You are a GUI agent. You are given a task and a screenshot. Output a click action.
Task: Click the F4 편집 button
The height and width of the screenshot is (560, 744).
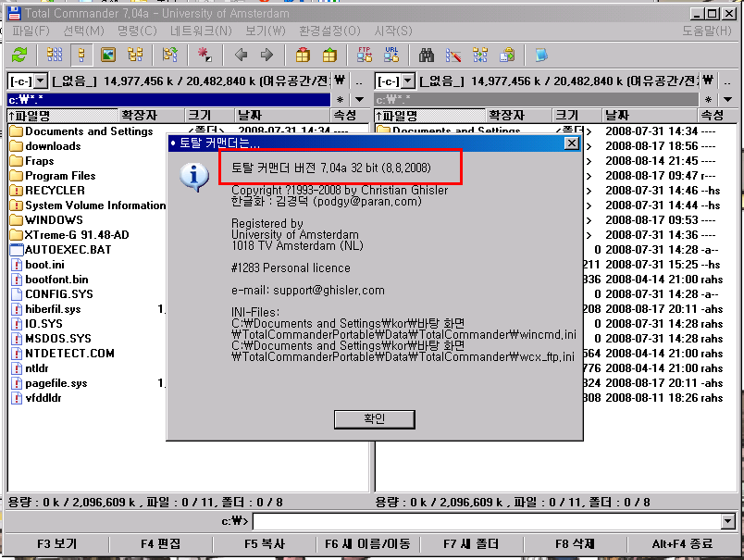tap(160, 544)
